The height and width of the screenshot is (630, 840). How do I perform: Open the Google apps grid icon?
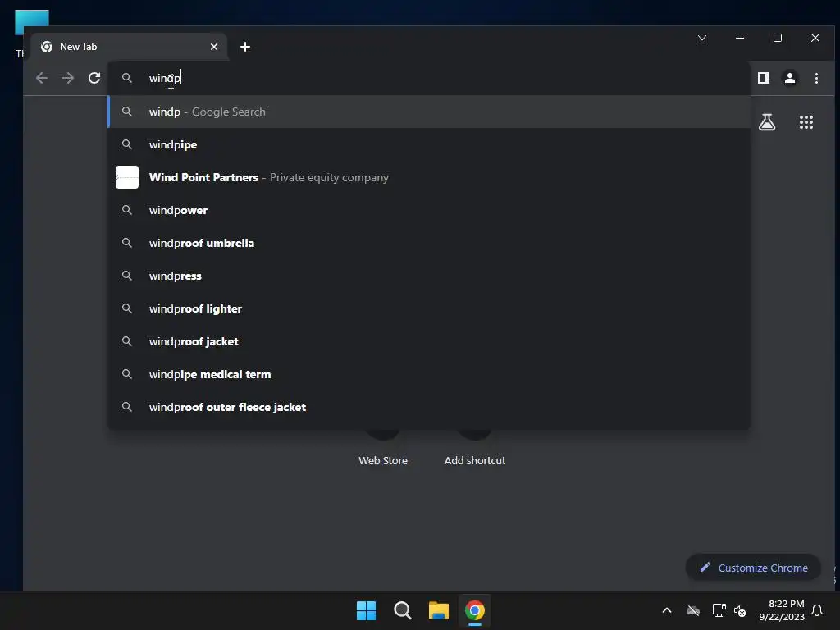coord(806,122)
